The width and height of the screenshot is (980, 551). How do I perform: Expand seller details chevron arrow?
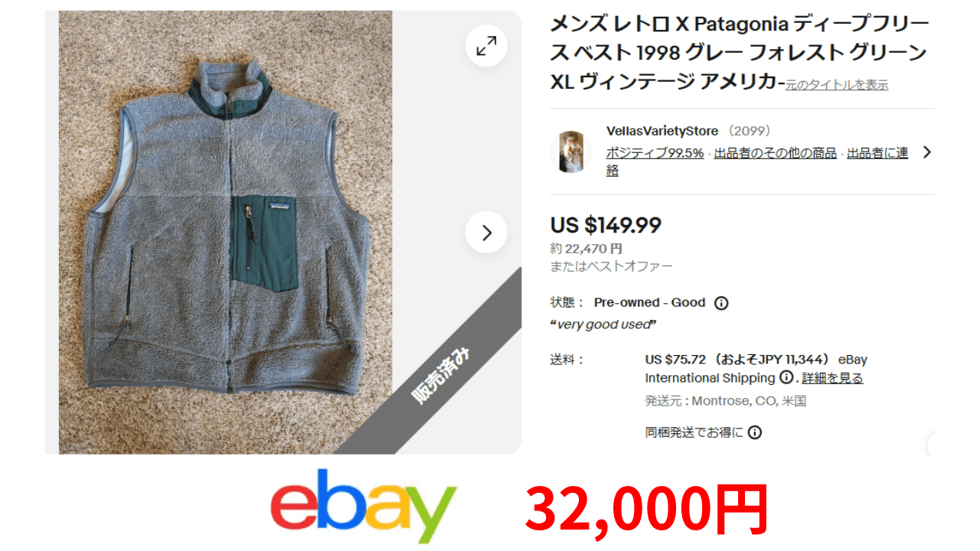926,152
